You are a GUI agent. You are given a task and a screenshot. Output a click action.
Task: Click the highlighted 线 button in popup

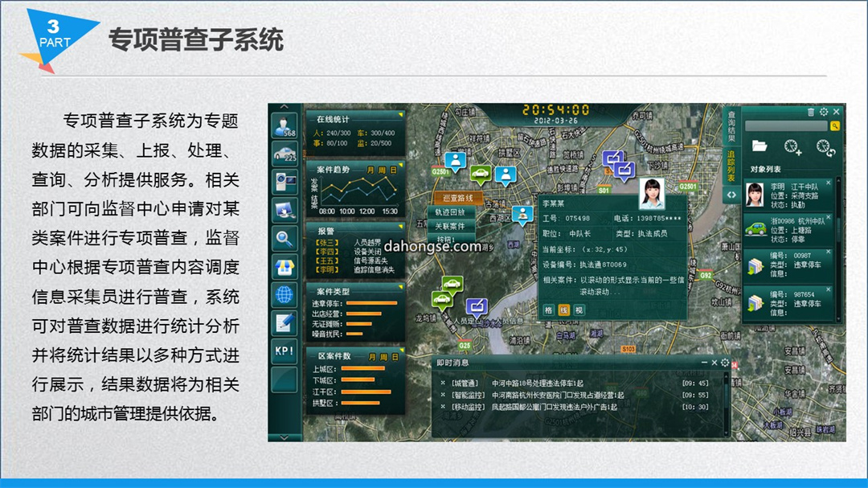coord(563,310)
